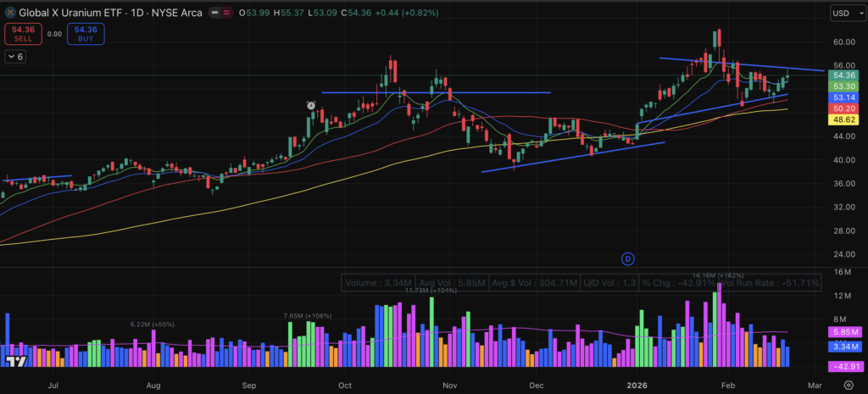868x394 pixels.
Task: Click the blue 53.14 moving average label
Action: click(844, 97)
